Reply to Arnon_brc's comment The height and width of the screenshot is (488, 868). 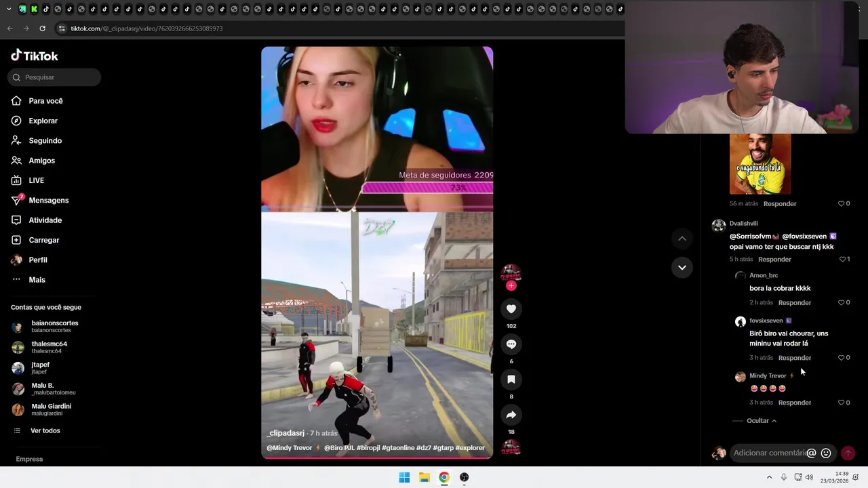pyautogui.click(x=795, y=303)
